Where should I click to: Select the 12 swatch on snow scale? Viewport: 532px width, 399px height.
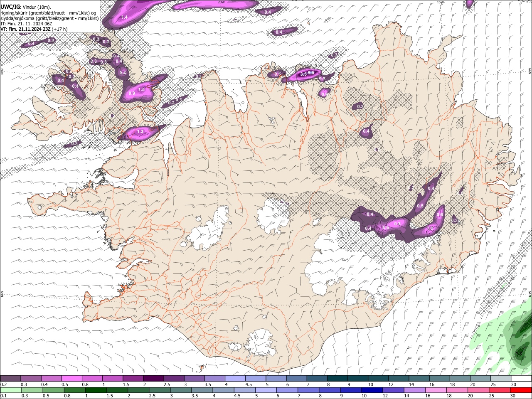pyautogui.click(x=398, y=378)
